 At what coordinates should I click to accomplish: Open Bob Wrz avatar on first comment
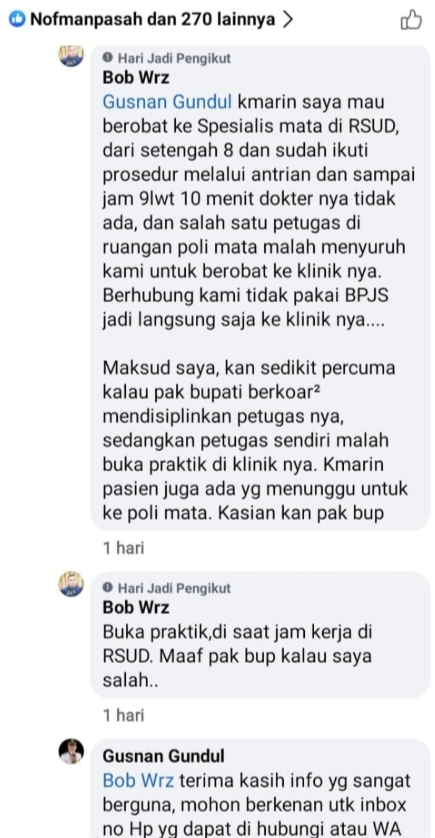point(71,56)
